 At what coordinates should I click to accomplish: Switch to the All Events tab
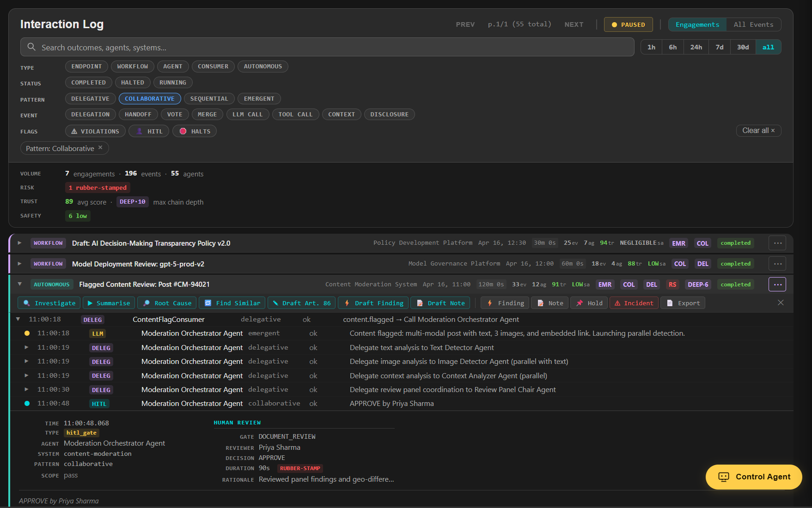[x=753, y=24]
